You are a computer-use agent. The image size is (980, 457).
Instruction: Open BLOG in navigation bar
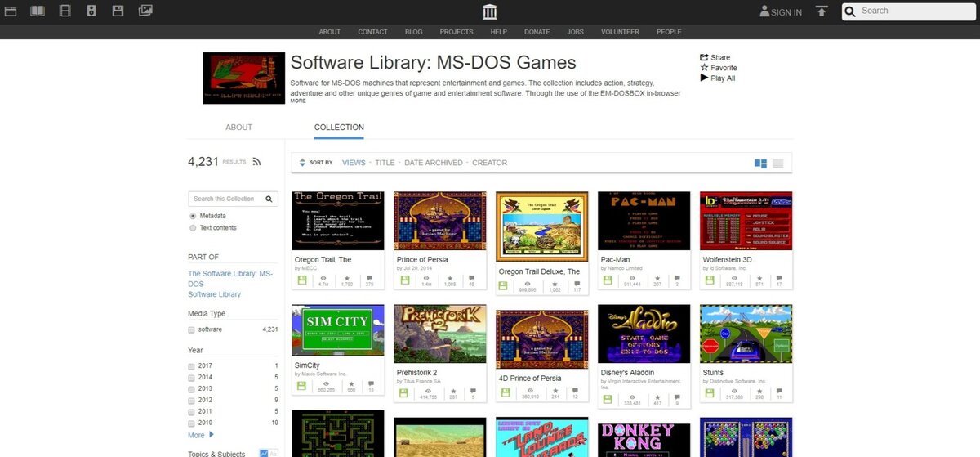(413, 32)
